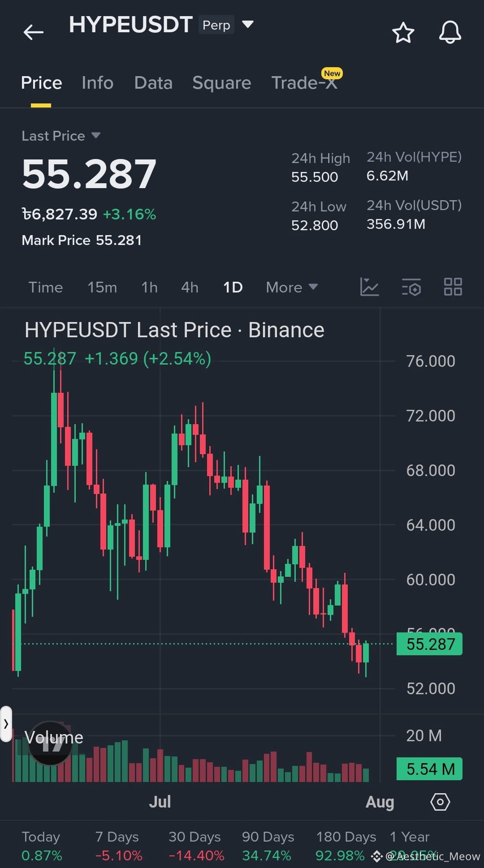This screenshot has width=484, height=868.
Task: Tap the Volume indicator label
Action: [x=54, y=738]
